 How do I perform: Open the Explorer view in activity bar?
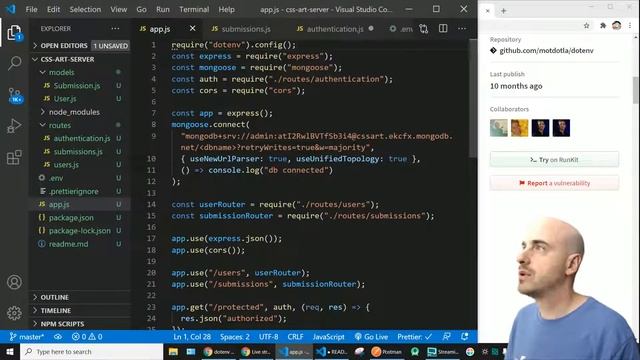click(x=14, y=33)
